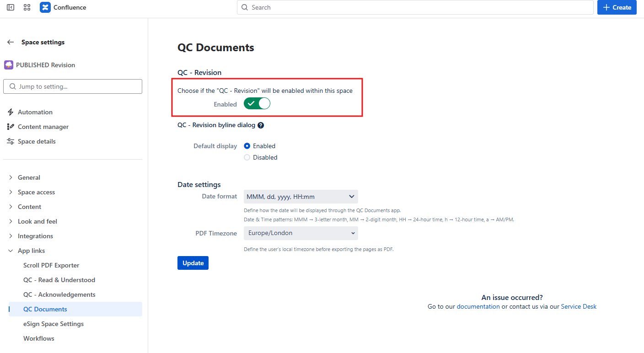Open the PDF Timezone dropdown
This screenshot has width=644, height=353.
301,233
